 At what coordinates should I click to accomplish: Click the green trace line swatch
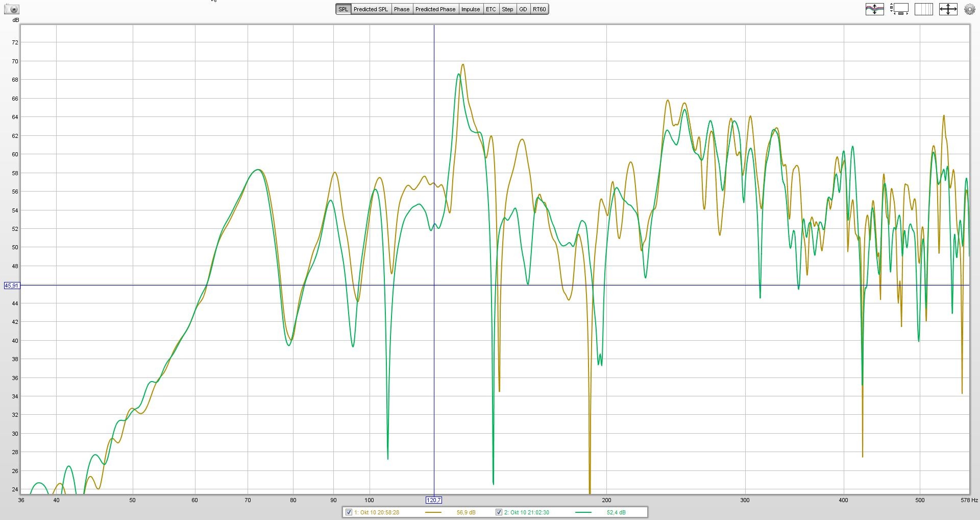[x=583, y=512]
